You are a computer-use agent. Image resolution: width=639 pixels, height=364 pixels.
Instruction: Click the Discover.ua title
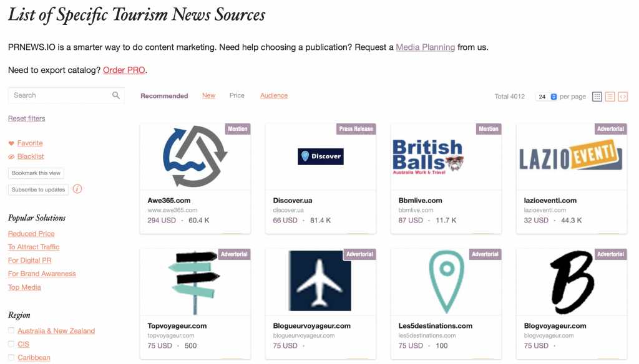293,200
